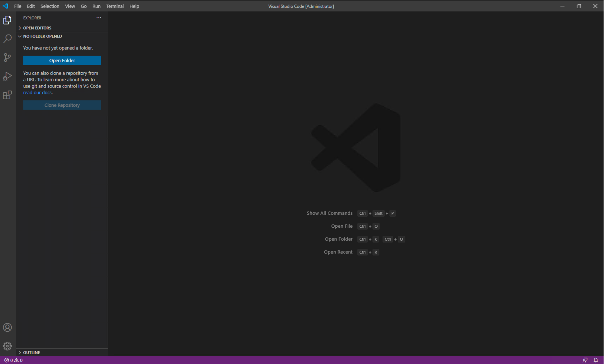Open the Source Control view

coord(7,57)
